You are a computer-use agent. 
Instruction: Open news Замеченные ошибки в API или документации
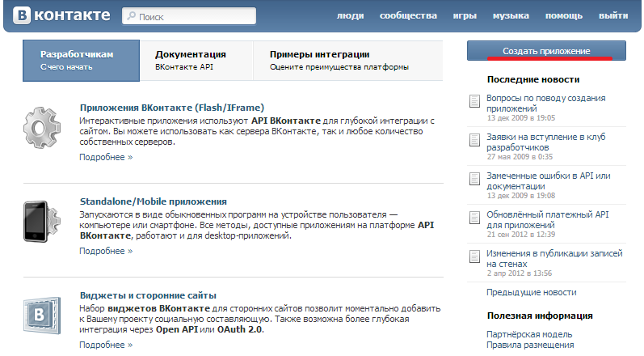pyautogui.click(x=549, y=181)
